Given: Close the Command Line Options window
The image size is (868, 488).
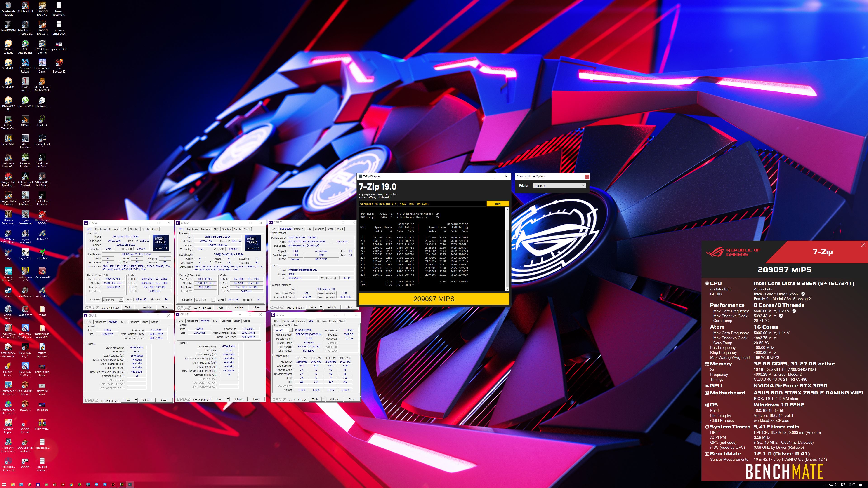Looking at the screenshot, I should pyautogui.click(x=587, y=176).
